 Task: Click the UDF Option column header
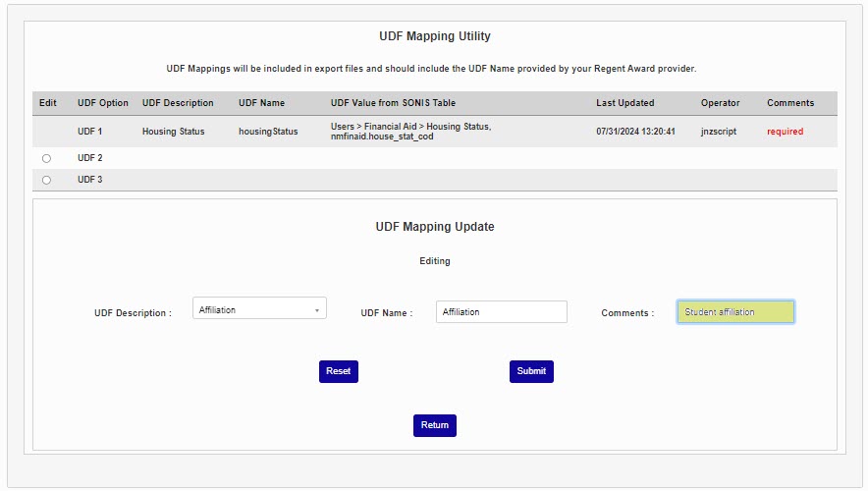pos(103,103)
